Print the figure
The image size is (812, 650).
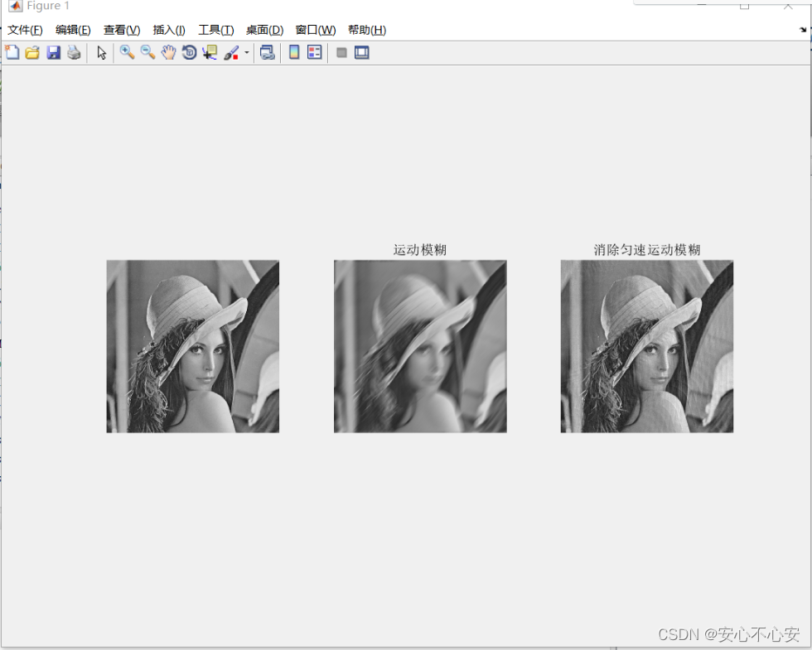74,52
